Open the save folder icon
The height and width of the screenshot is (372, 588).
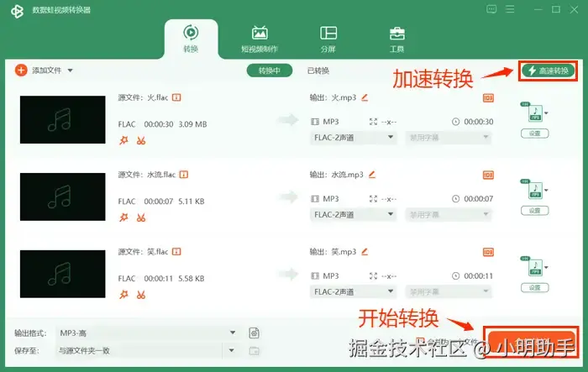[255, 351]
